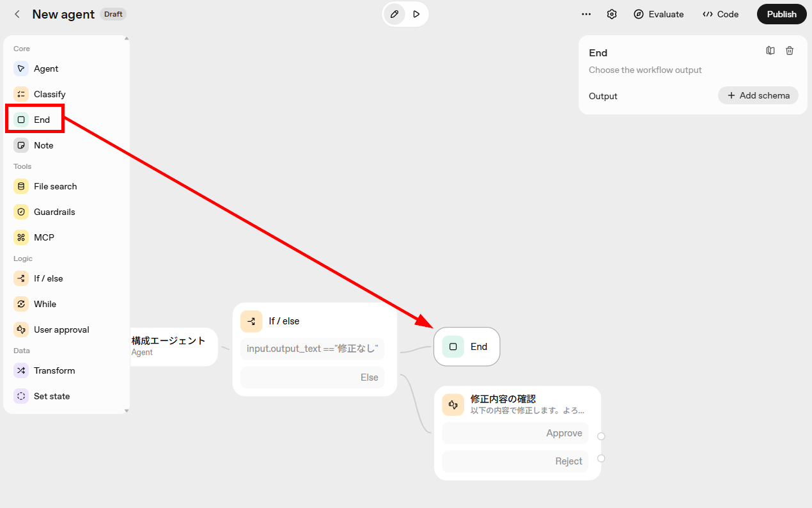This screenshot has height=508, width=812.
Task: Click Add schema button
Action: (758, 95)
